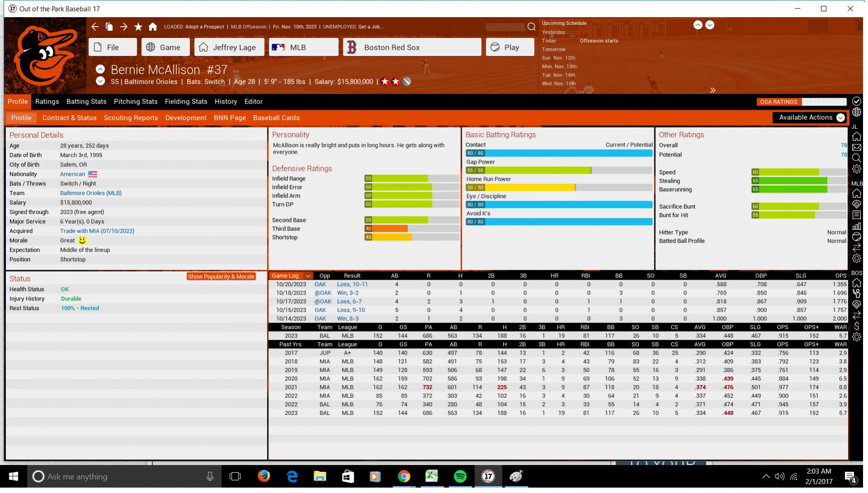Expand the Available Actions dropdown
This screenshot has height=493, width=868.
click(810, 117)
